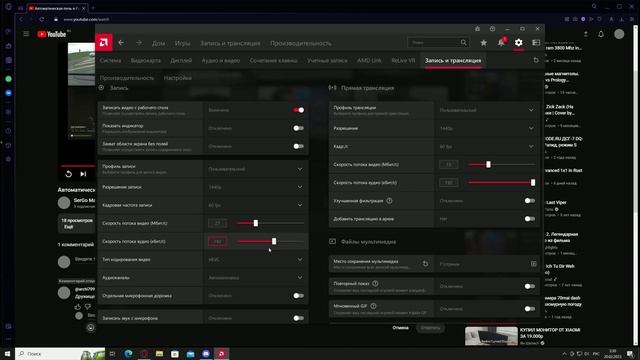Viewport: 640px width, 360px height.
Task: Open the Видеокарта tab
Action: (x=146, y=60)
